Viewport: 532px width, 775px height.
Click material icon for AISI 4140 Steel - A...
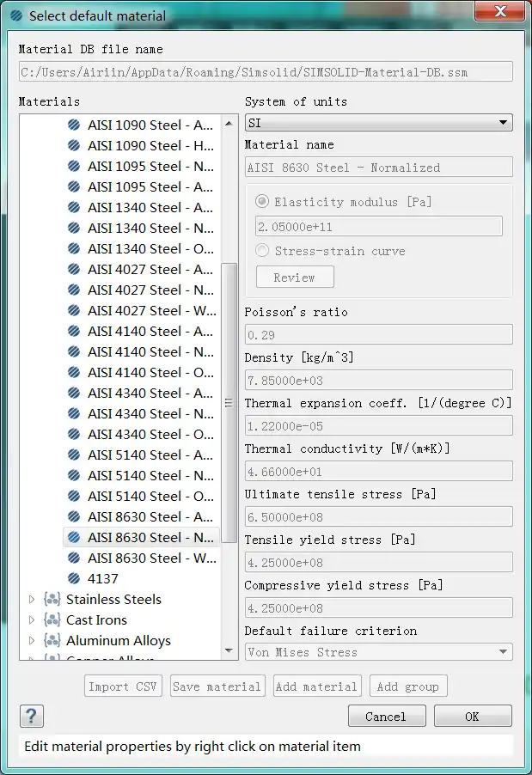click(74, 331)
